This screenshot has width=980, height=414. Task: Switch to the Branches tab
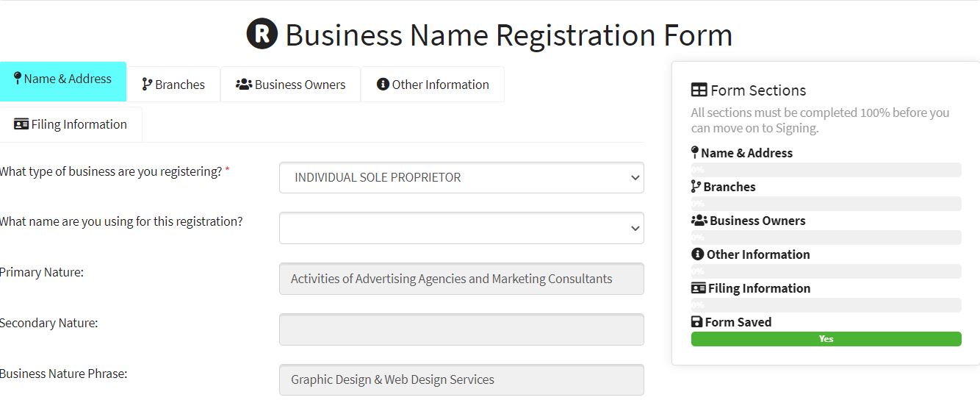click(x=173, y=85)
